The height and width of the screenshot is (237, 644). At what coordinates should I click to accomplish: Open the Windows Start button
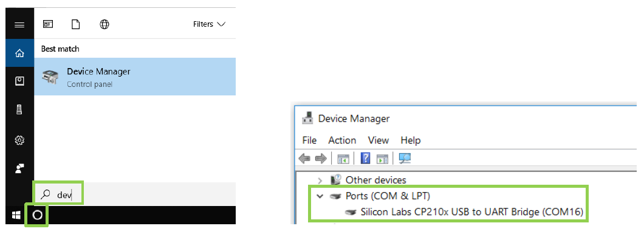tap(16, 215)
